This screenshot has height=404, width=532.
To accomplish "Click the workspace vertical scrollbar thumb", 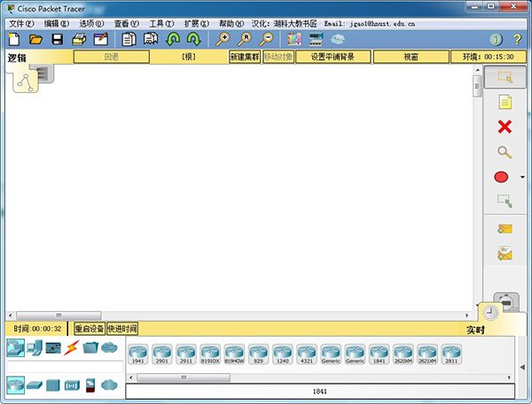I will pos(477,86).
